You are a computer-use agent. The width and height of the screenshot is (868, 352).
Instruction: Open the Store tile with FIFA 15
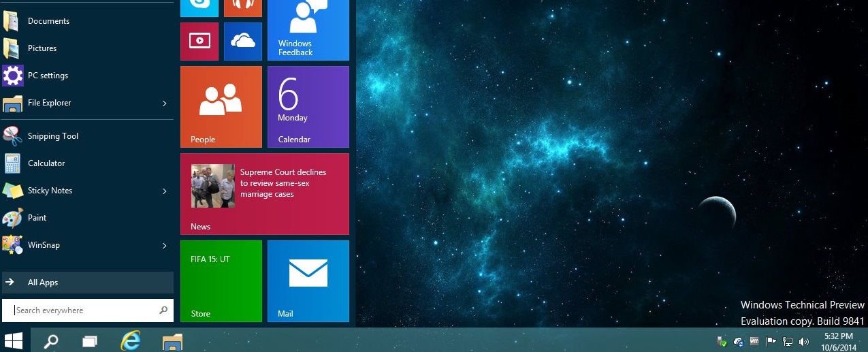click(221, 281)
